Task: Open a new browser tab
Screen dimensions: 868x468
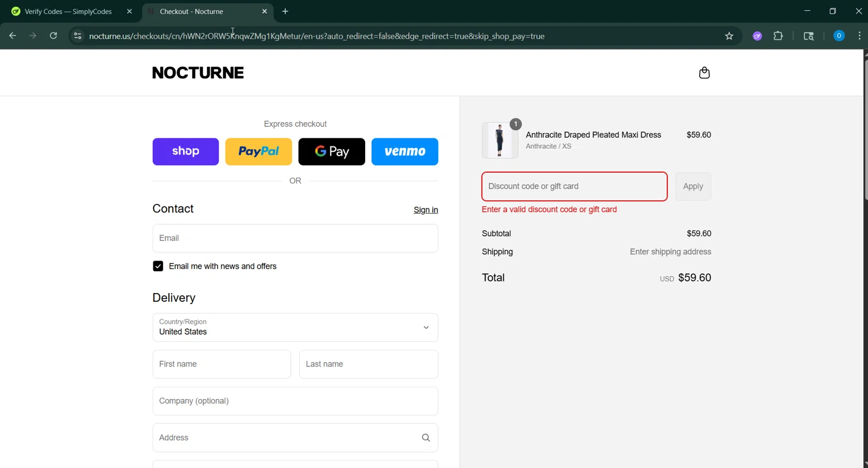Action: coord(285,11)
